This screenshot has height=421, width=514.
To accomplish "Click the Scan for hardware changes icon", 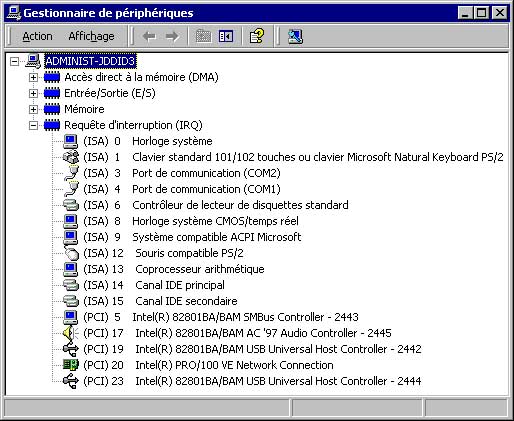I will pos(295,36).
